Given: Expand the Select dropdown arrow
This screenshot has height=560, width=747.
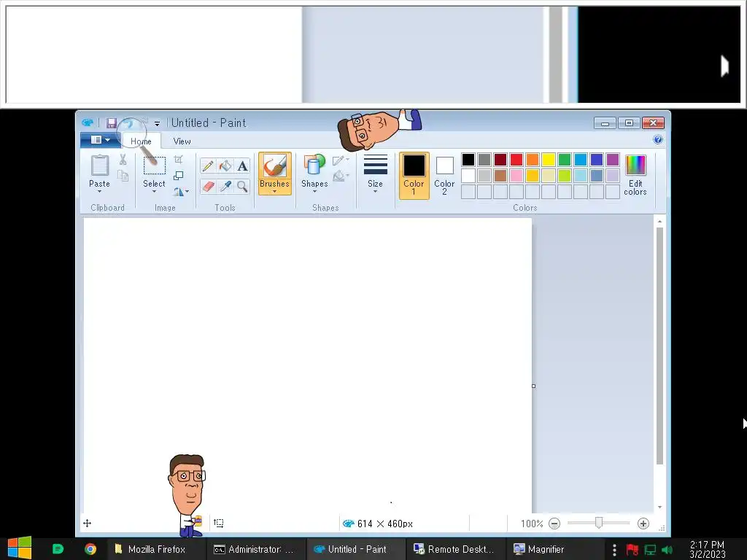Looking at the screenshot, I should point(155,192).
